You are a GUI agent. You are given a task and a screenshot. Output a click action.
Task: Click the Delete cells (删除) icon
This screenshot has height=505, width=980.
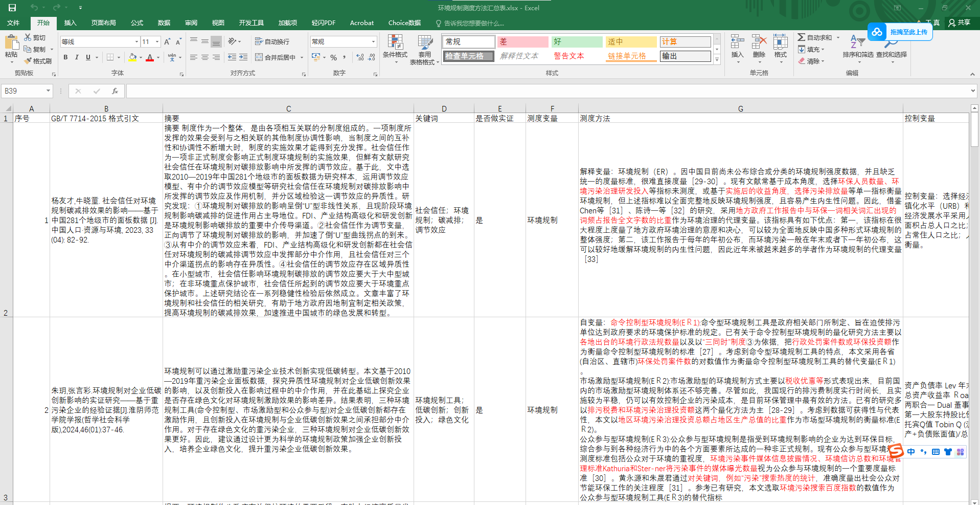[759, 43]
